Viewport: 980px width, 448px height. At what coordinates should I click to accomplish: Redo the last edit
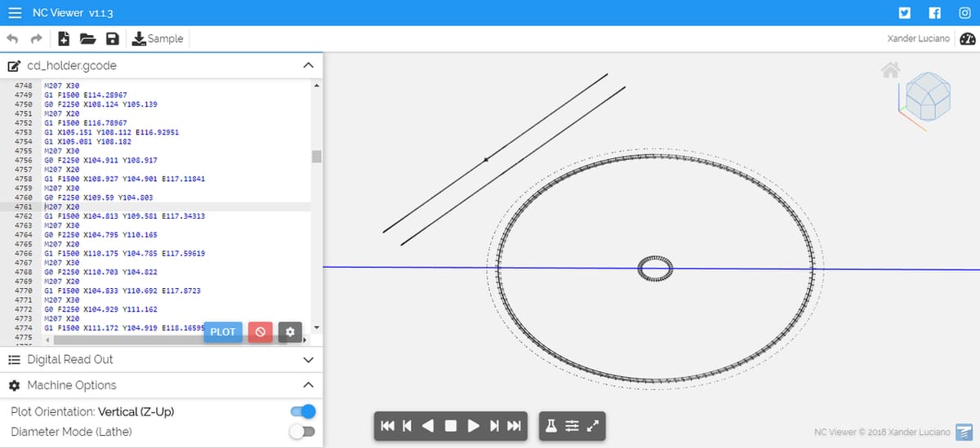coord(36,39)
